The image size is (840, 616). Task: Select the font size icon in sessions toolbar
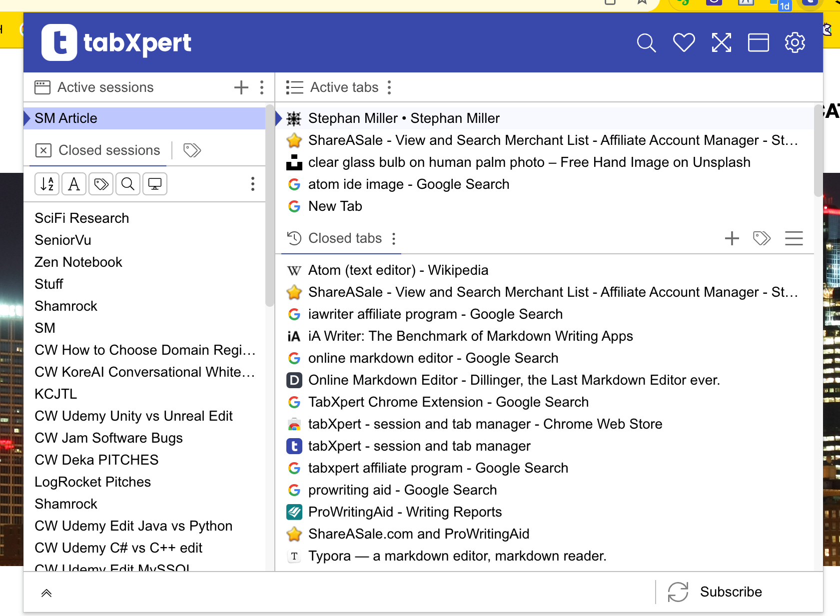tap(73, 184)
